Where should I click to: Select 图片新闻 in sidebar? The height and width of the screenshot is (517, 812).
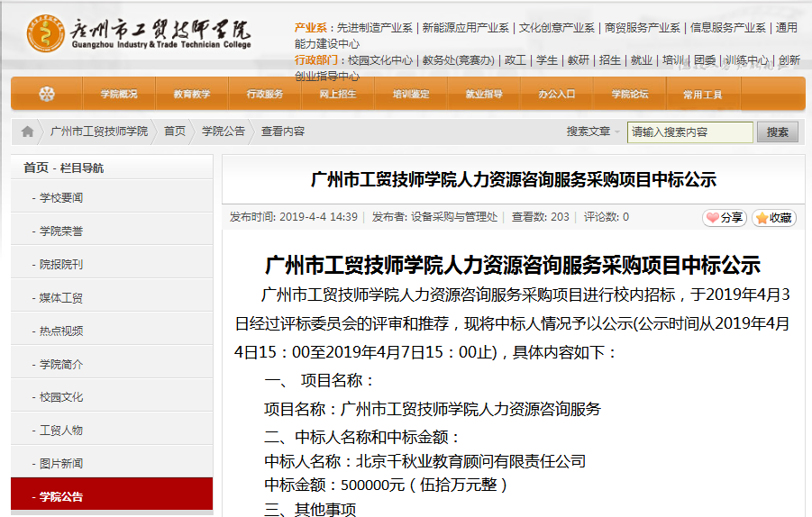[x=112, y=463]
